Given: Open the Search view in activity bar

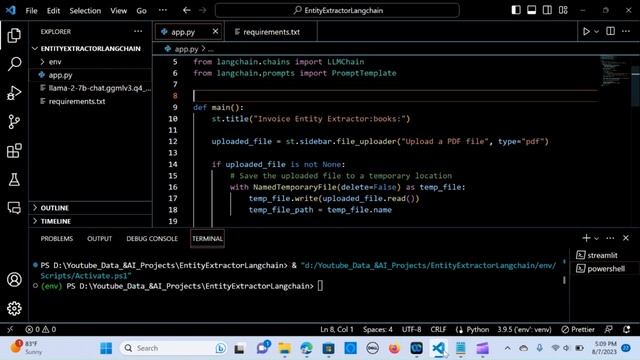Looking at the screenshot, I should click(x=14, y=64).
